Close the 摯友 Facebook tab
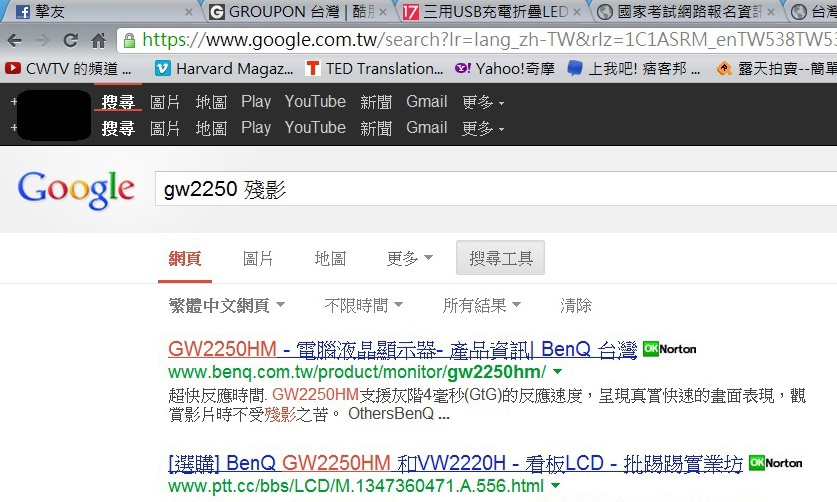 [188, 12]
